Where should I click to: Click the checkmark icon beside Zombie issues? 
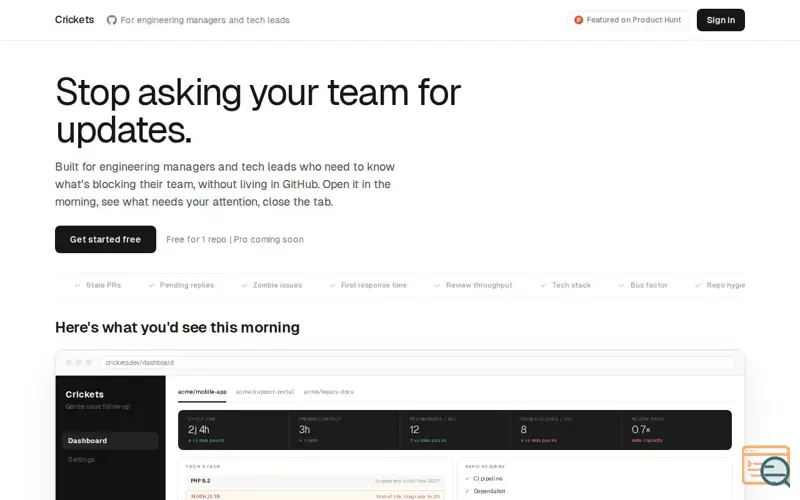tap(244, 285)
